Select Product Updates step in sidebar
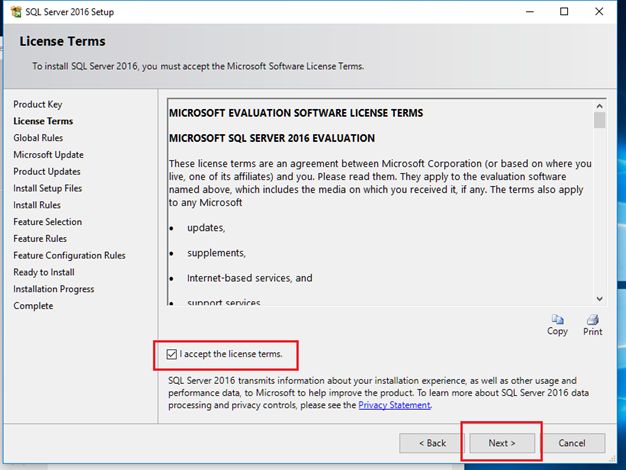 point(47,171)
